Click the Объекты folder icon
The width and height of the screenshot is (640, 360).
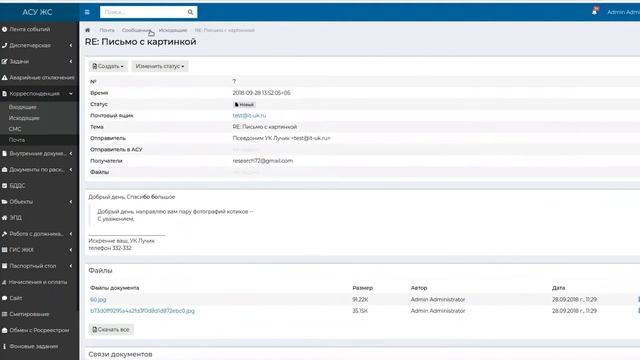(4, 202)
